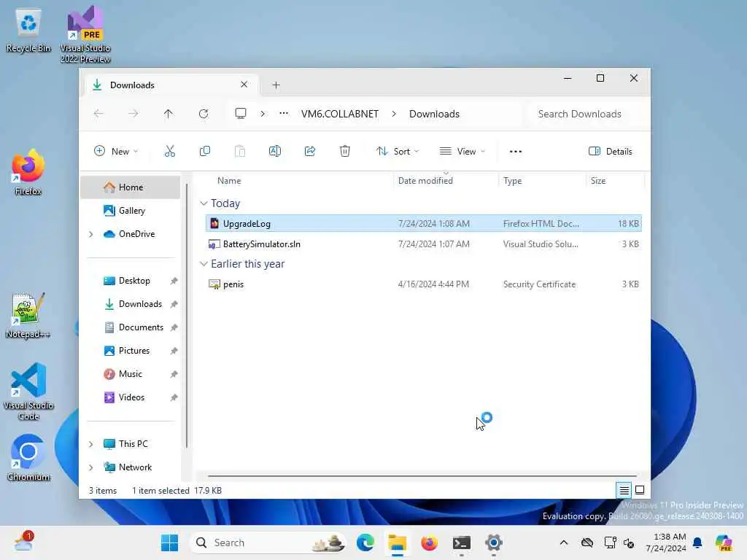Select Home in navigation pane
Image resolution: width=747 pixels, height=560 pixels.
point(131,187)
